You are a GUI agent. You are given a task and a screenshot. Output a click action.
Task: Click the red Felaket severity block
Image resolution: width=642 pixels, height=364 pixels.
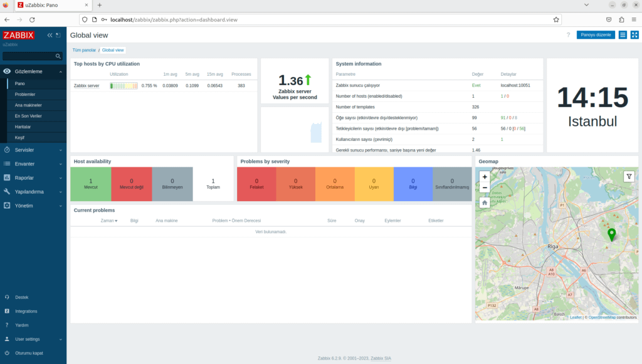pos(257,184)
